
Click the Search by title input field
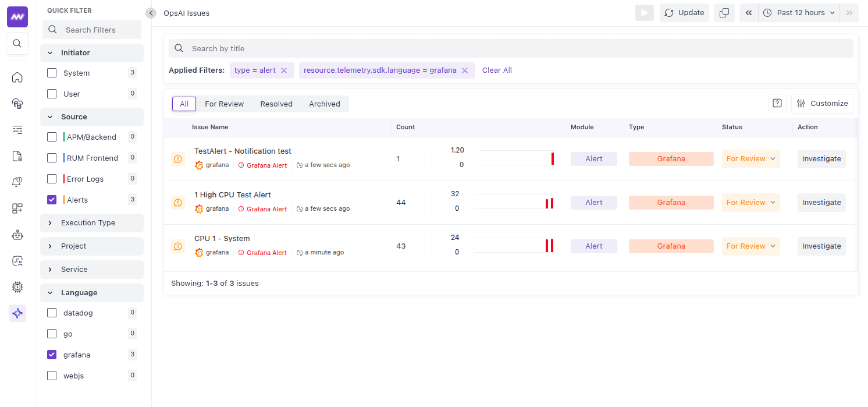(512, 48)
